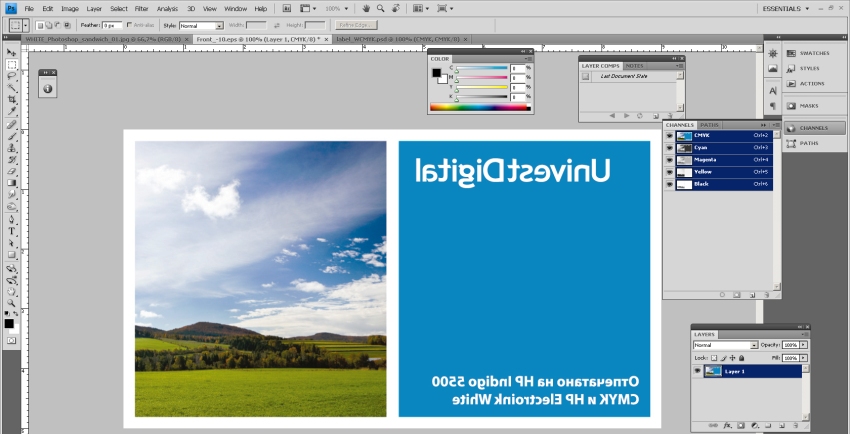Click the Rotate View tool in application bar

[396, 9]
